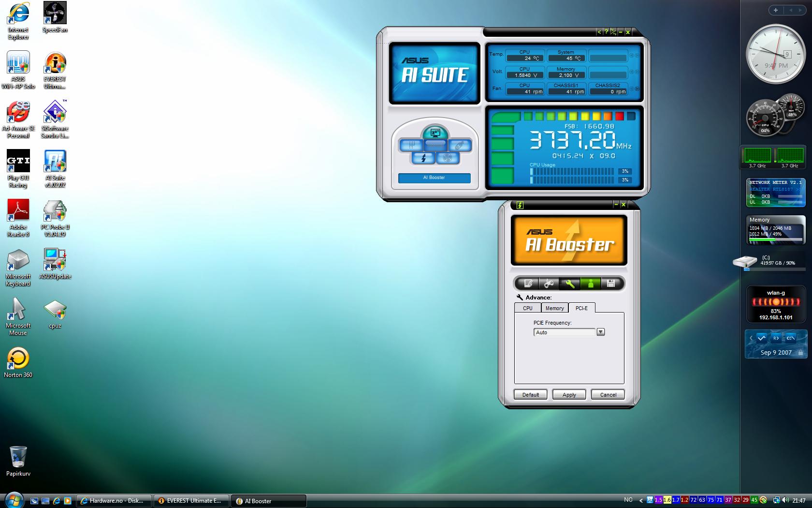Image resolution: width=812 pixels, height=508 pixels.
Task: Click the AI Booster label bar in AI Suite
Action: point(434,178)
